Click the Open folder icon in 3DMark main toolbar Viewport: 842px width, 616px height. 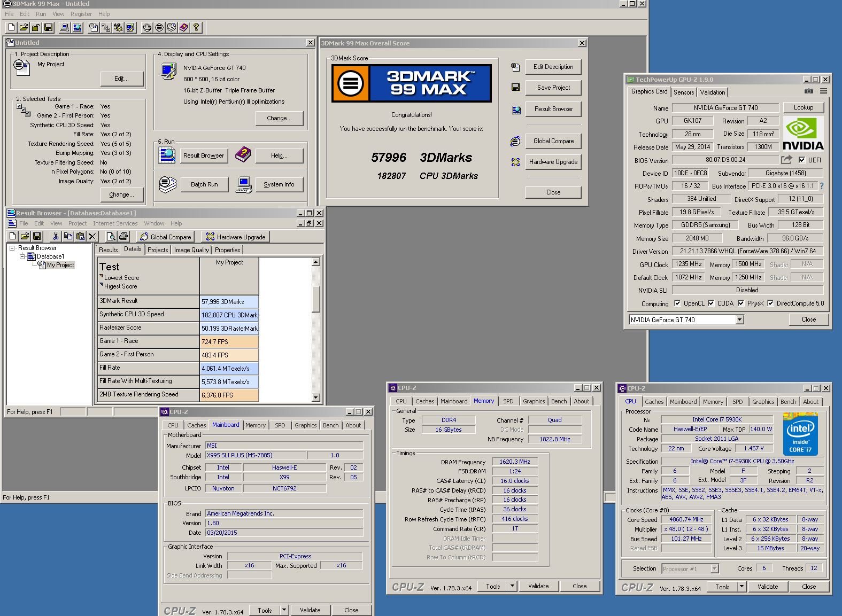[x=24, y=27]
